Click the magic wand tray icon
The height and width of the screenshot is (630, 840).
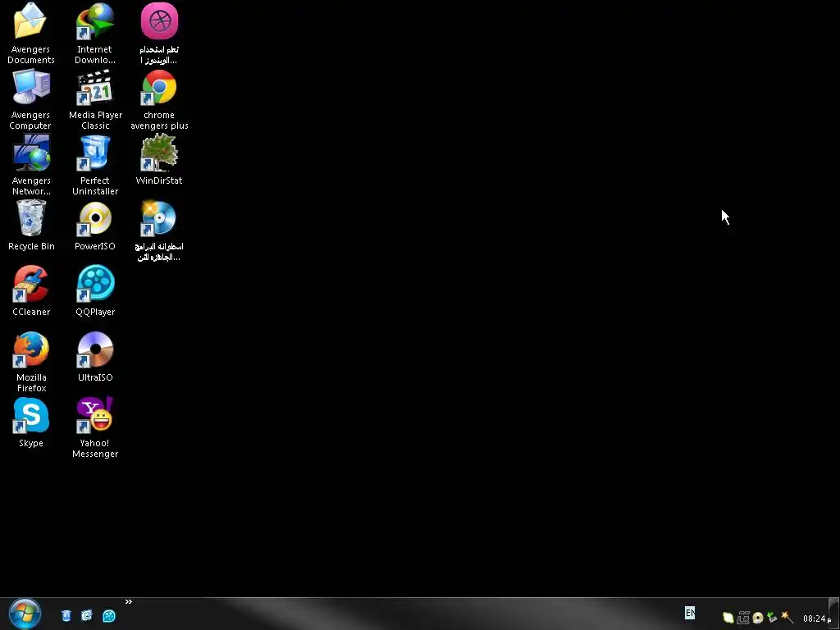[x=787, y=617]
